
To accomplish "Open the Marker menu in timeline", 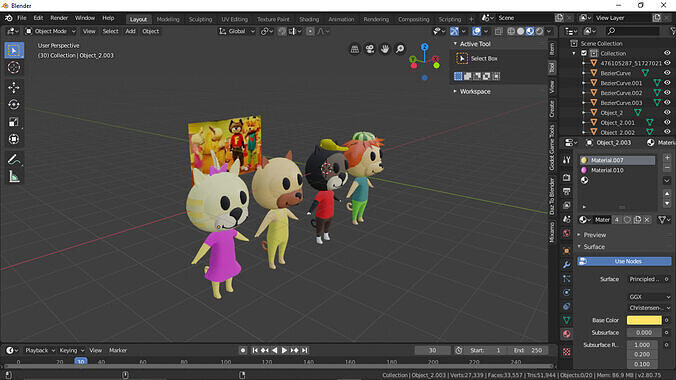I will coord(118,350).
